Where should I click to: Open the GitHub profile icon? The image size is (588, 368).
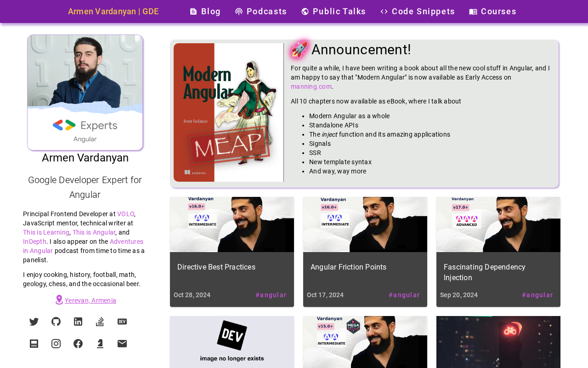[x=56, y=322]
